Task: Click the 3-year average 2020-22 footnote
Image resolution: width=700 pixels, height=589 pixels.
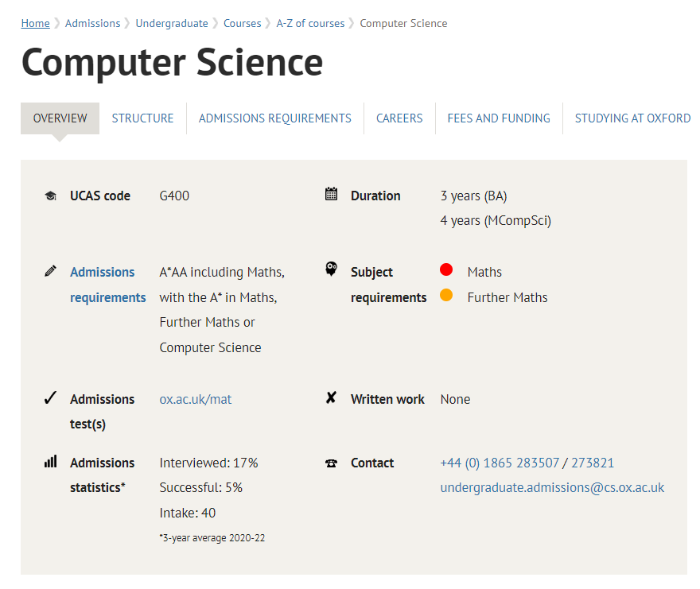Action: coord(212,537)
